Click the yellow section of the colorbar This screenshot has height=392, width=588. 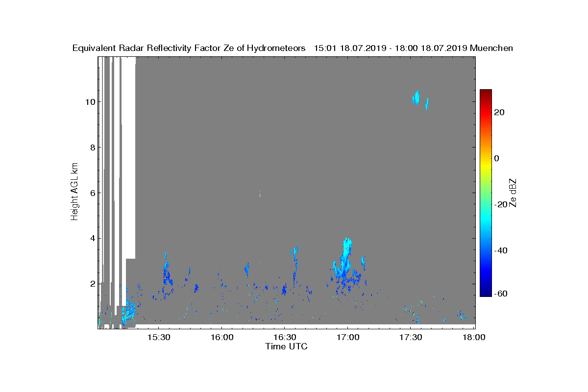pos(486,167)
